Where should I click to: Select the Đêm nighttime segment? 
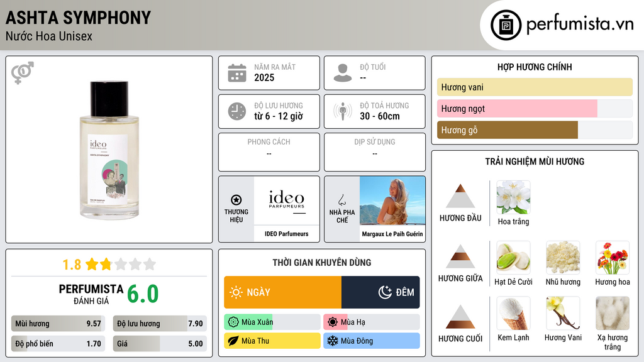(x=380, y=292)
